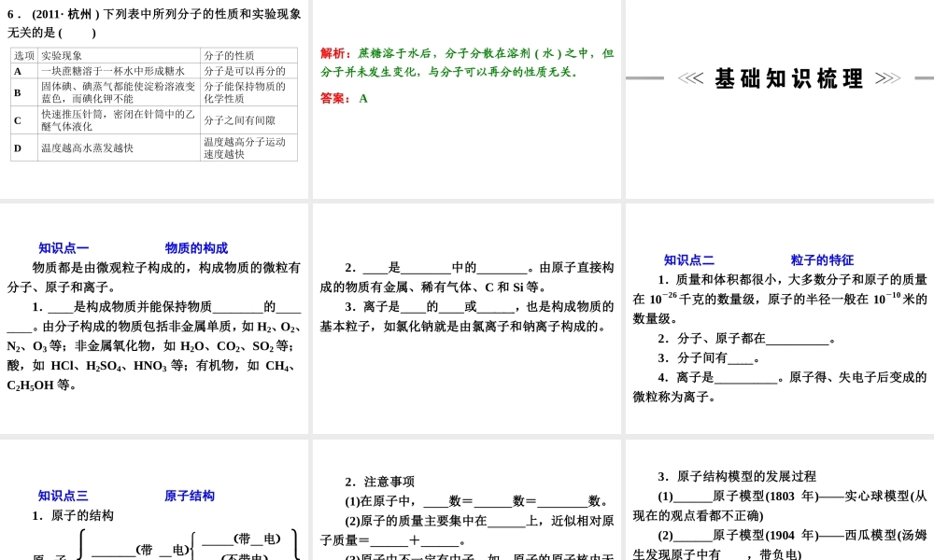Click the table header cell 分子的性质
Viewport: 934px width, 560px height.
(249, 55)
